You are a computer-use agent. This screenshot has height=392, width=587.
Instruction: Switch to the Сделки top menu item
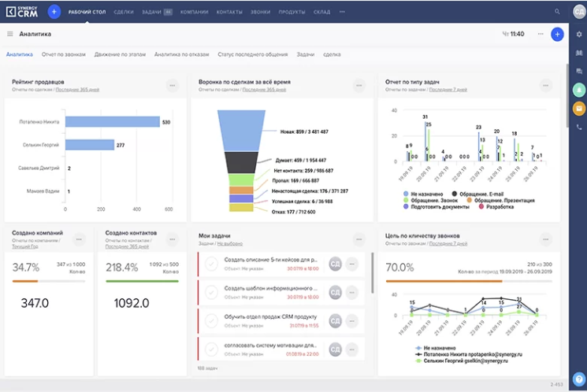tap(123, 12)
